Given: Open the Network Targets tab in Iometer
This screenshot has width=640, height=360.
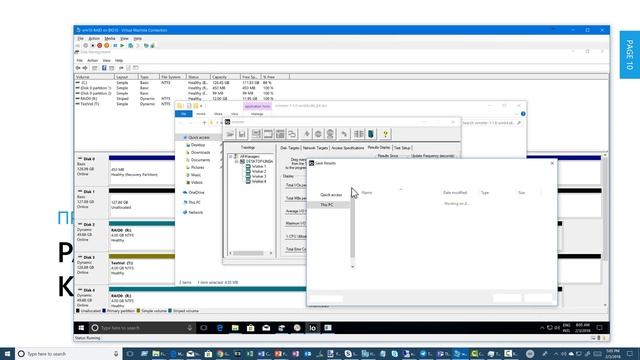Looking at the screenshot, I should 315,148.
